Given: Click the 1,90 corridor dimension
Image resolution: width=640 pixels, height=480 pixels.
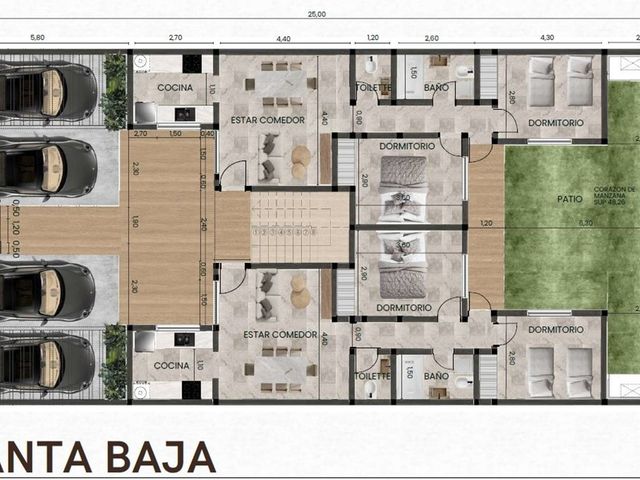Looking at the screenshot, I should [136, 222].
